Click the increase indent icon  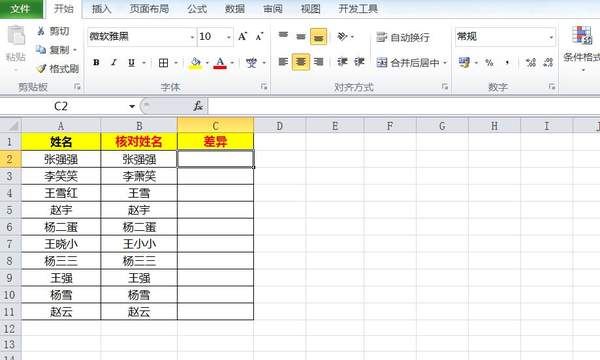(x=359, y=62)
